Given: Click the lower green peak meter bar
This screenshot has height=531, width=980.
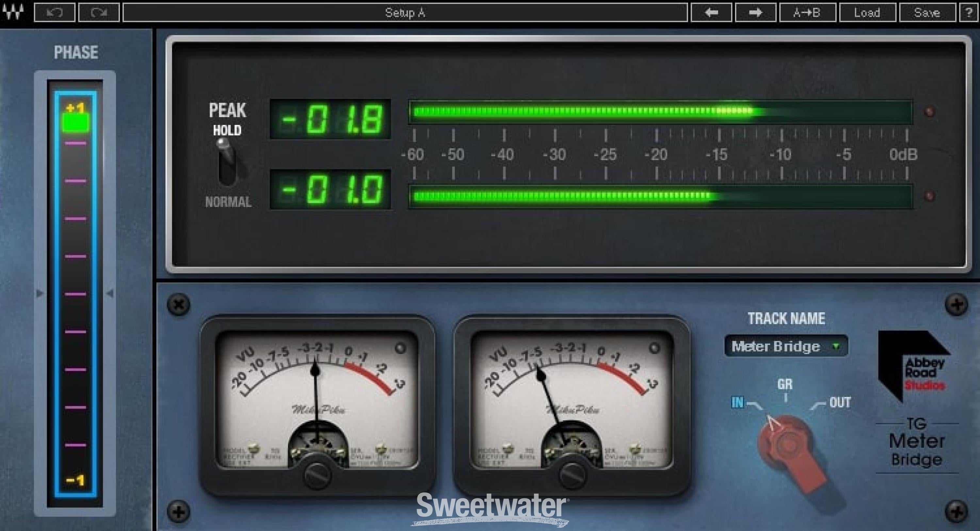Looking at the screenshot, I should [x=661, y=196].
